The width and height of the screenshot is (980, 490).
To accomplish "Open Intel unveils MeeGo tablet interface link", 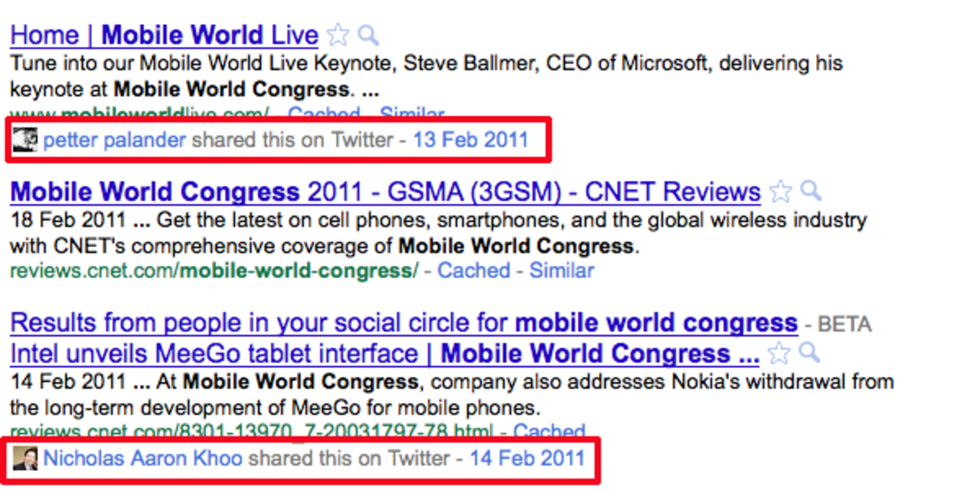I will click(x=384, y=354).
